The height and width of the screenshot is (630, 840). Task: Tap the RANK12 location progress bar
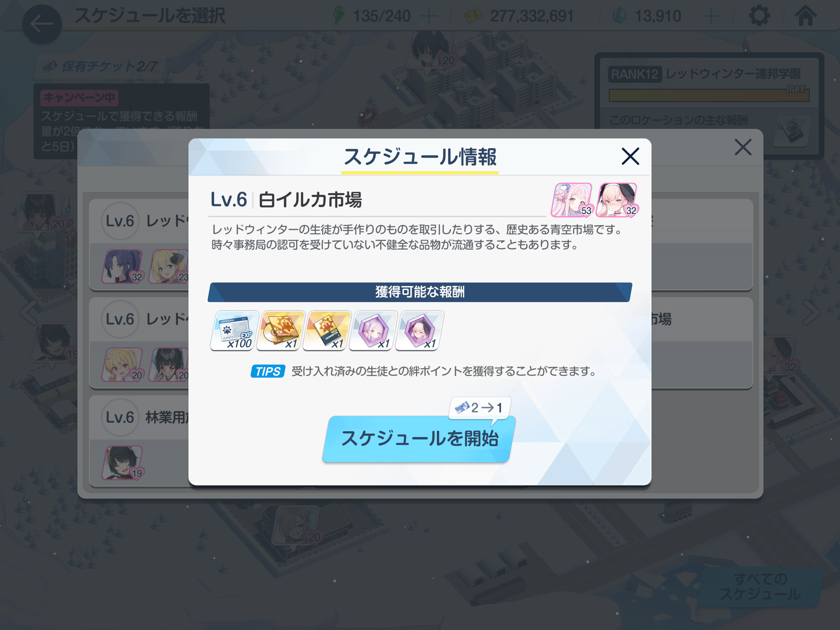(709, 95)
